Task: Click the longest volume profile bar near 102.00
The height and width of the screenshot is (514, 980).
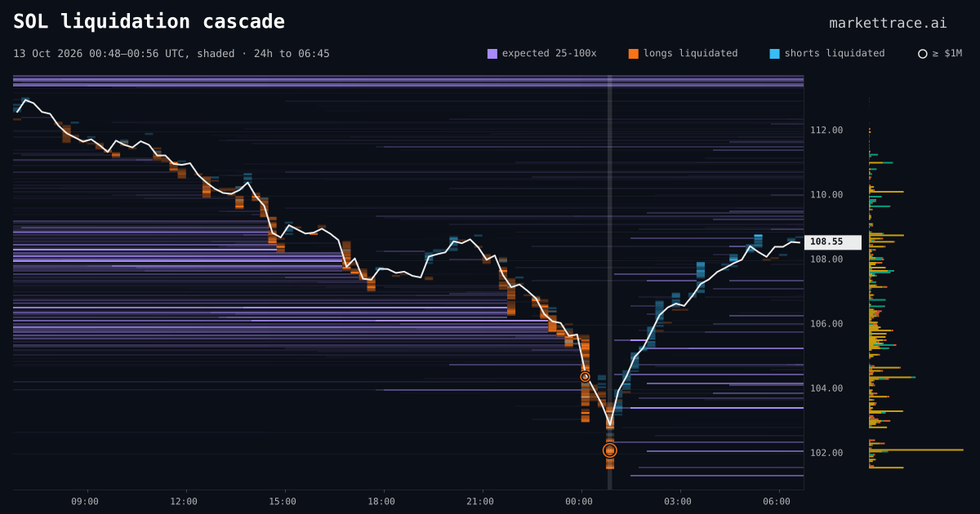Action: pos(916,450)
